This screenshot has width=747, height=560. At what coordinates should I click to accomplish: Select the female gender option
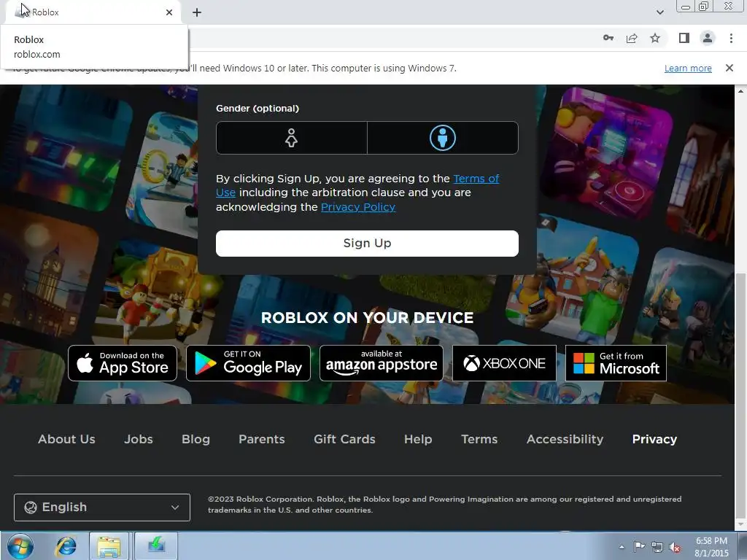click(x=292, y=138)
